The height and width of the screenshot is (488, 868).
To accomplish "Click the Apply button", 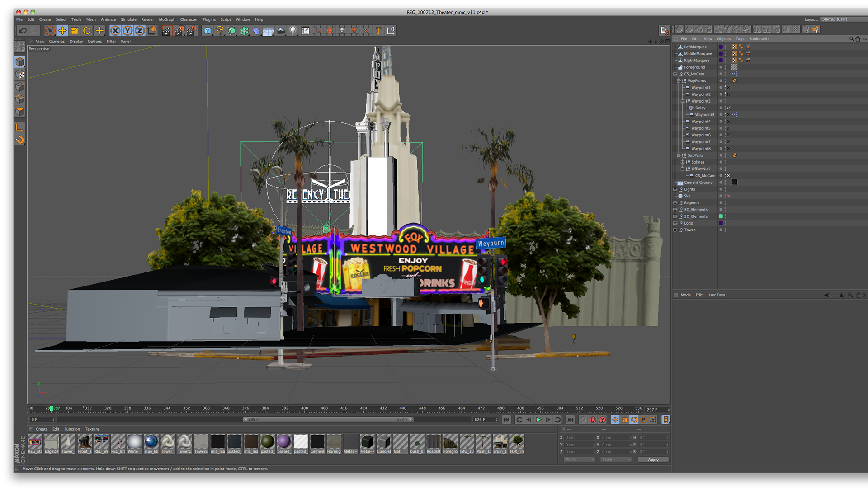I will pos(653,460).
